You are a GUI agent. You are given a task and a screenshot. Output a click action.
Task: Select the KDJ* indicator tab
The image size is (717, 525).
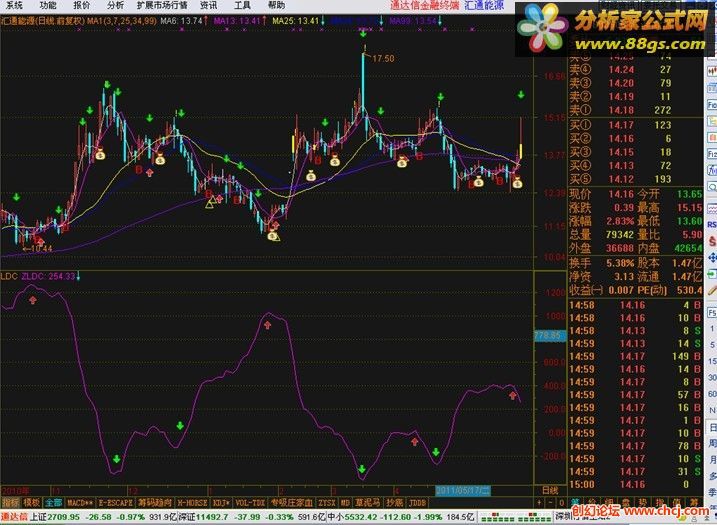[x=222, y=503]
